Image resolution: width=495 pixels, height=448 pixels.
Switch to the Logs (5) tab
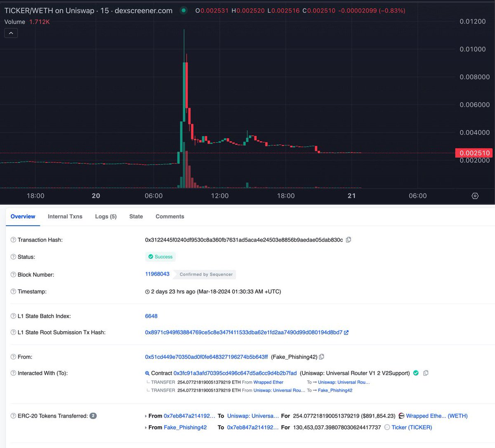[x=106, y=216]
